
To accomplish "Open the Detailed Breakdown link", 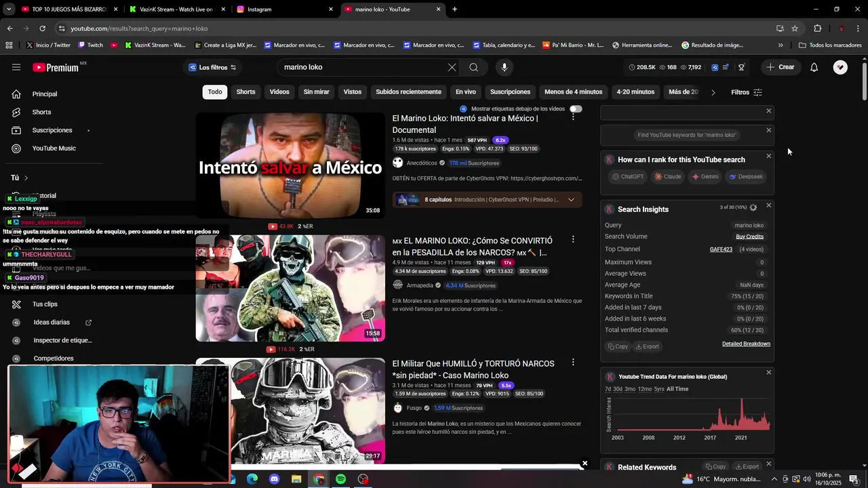I will pos(746,344).
